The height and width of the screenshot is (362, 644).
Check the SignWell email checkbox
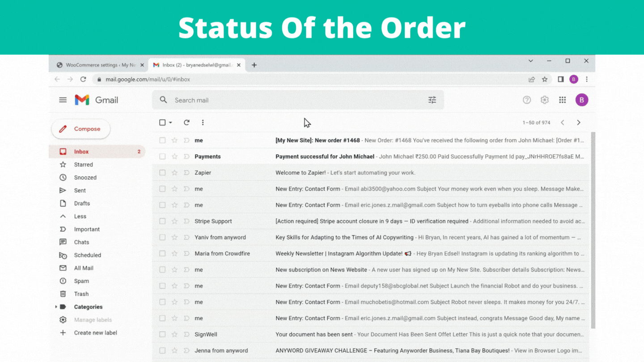click(162, 334)
